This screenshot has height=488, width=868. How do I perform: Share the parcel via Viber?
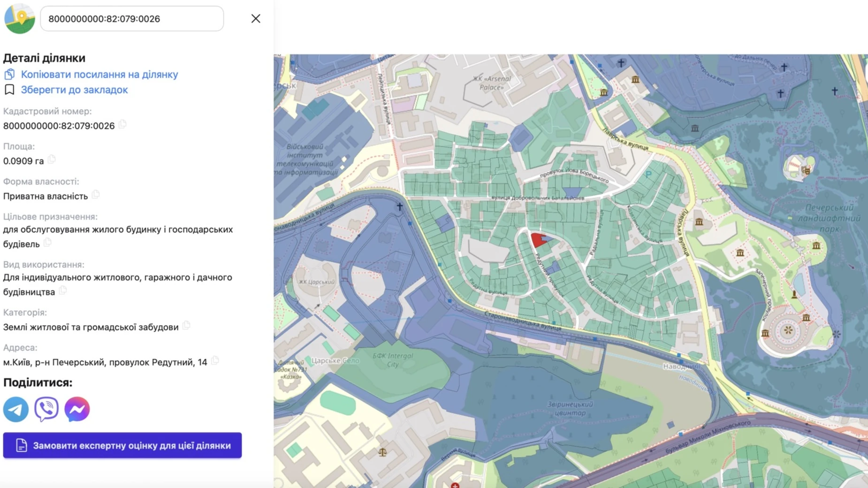[x=46, y=409]
